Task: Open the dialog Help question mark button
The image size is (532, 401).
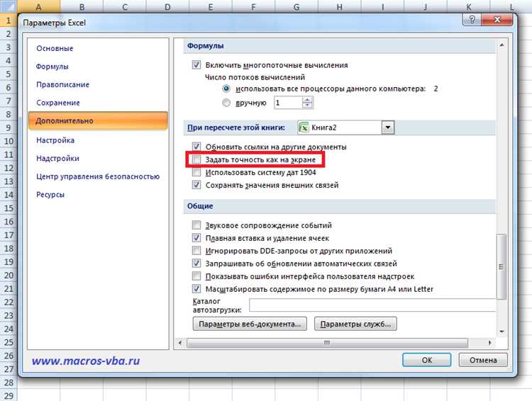Action: pyautogui.click(x=472, y=20)
